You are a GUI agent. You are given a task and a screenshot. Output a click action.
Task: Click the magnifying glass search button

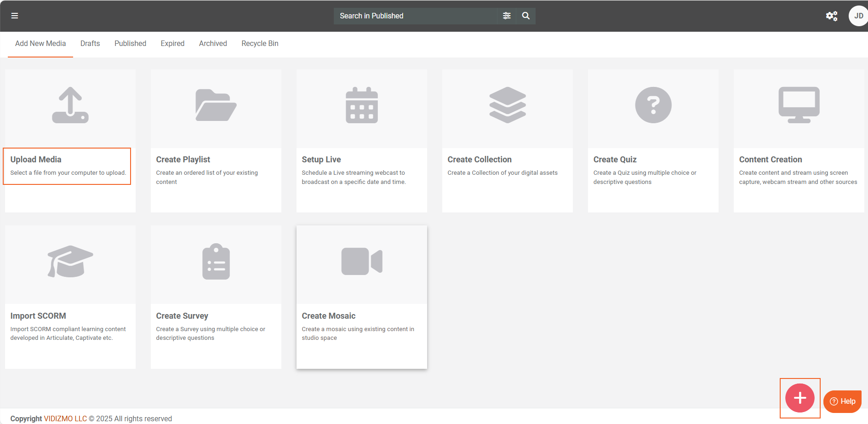[x=526, y=16]
